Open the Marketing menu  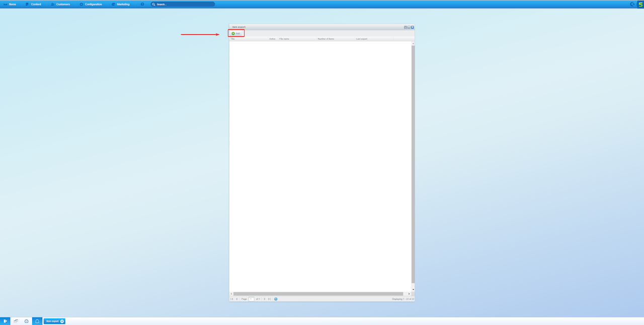tap(121, 4)
